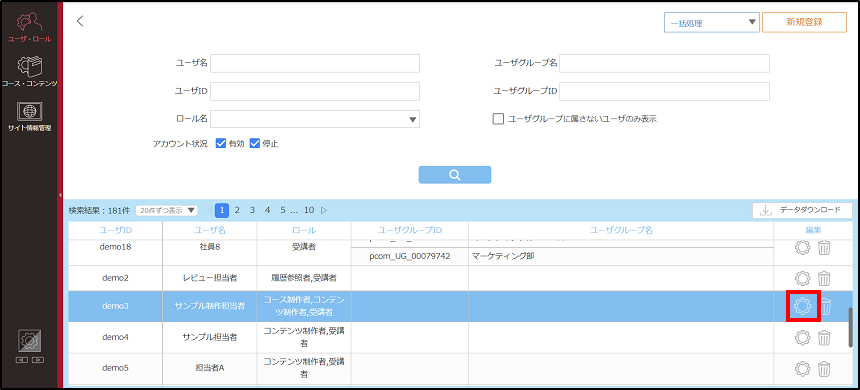Click the user name サンプル制作担当者
860x390 pixels.
point(210,306)
